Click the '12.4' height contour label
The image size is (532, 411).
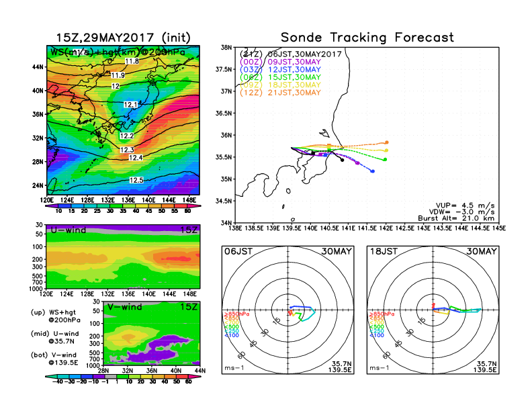point(136,158)
